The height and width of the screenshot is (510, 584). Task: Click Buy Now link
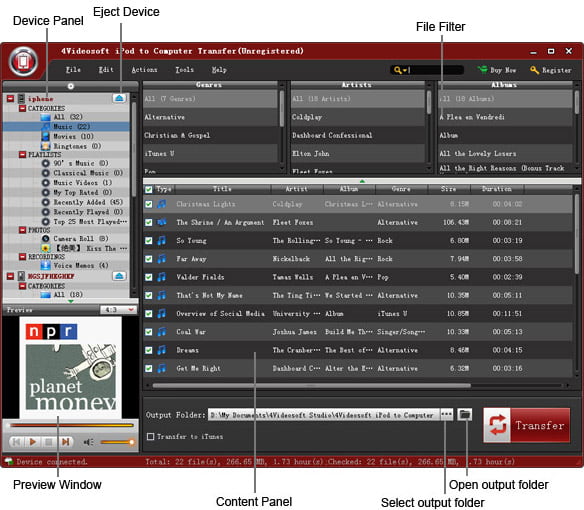503,70
